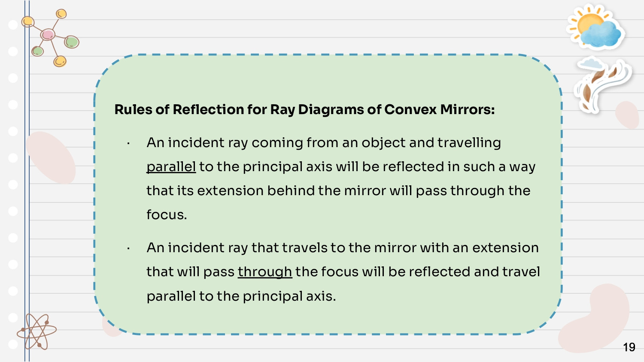Click text "parallel to the principal axis."
This screenshot has width=644, height=362.
click(x=241, y=296)
